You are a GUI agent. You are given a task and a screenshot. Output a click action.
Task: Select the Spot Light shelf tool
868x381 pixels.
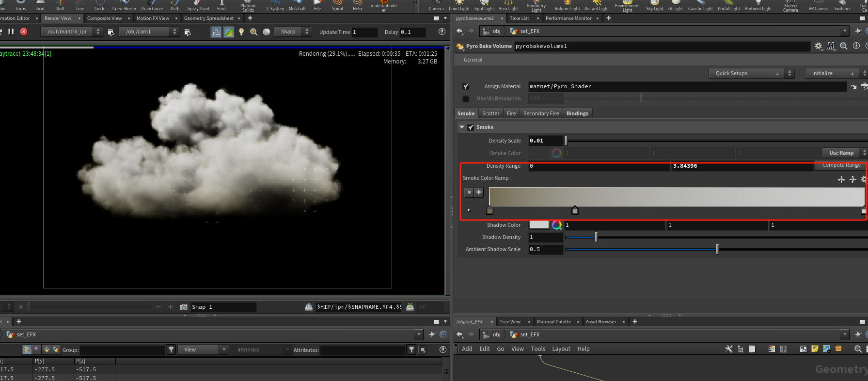tap(484, 6)
